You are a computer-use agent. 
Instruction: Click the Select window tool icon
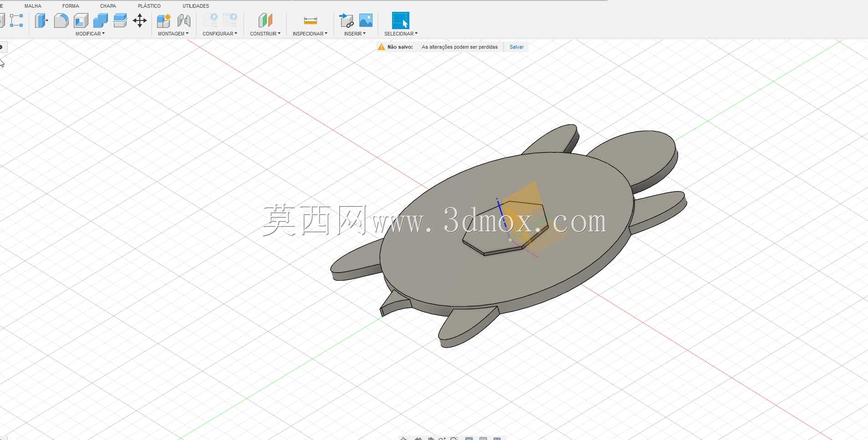401,20
